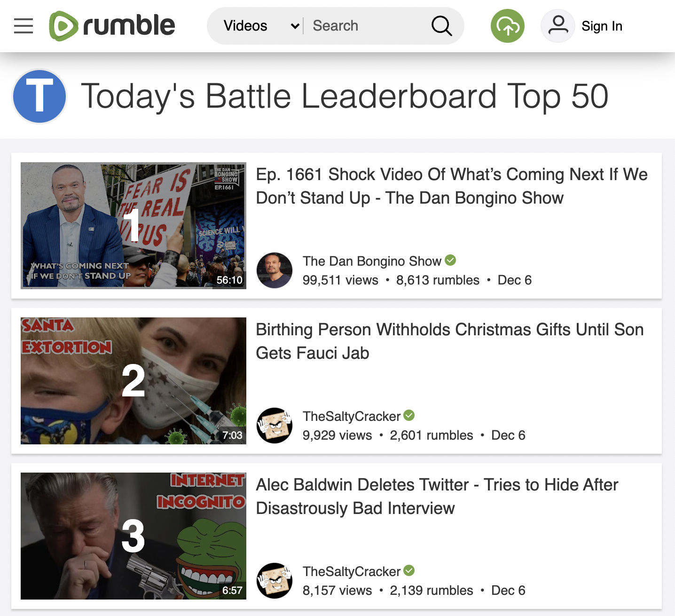
Task: Click the blue T leaderboard avatar
Action: (x=39, y=96)
